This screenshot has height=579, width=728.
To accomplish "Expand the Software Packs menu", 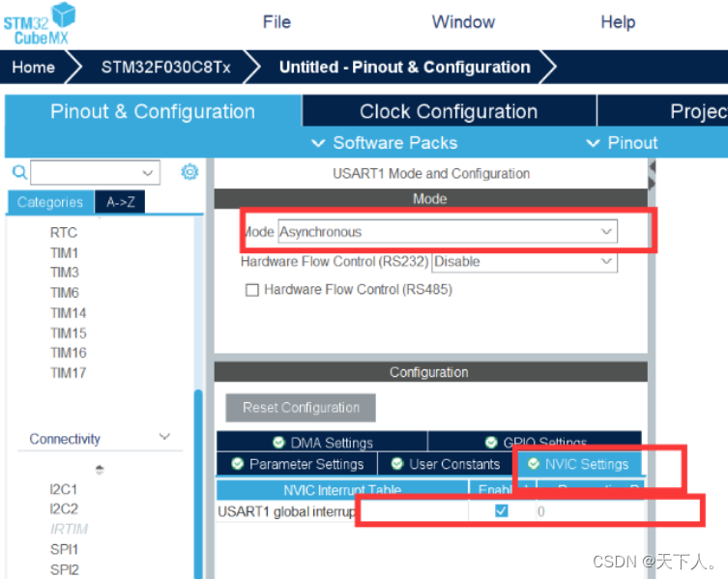I will [385, 142].
